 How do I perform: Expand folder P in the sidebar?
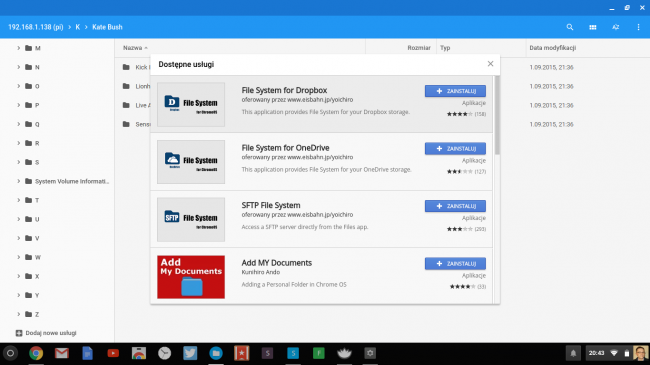click(18, 105)
